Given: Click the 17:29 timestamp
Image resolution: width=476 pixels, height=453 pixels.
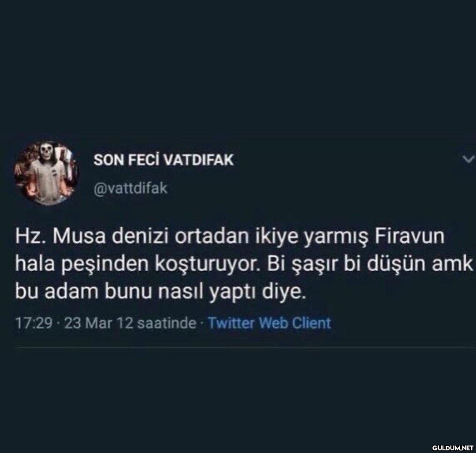Looking at the screenshot, I should [x=33, y=323].
